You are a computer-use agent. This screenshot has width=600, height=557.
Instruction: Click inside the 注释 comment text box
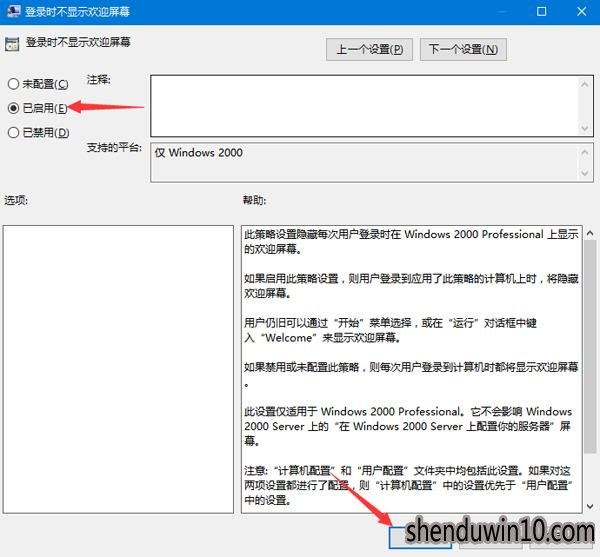point(364,106)
